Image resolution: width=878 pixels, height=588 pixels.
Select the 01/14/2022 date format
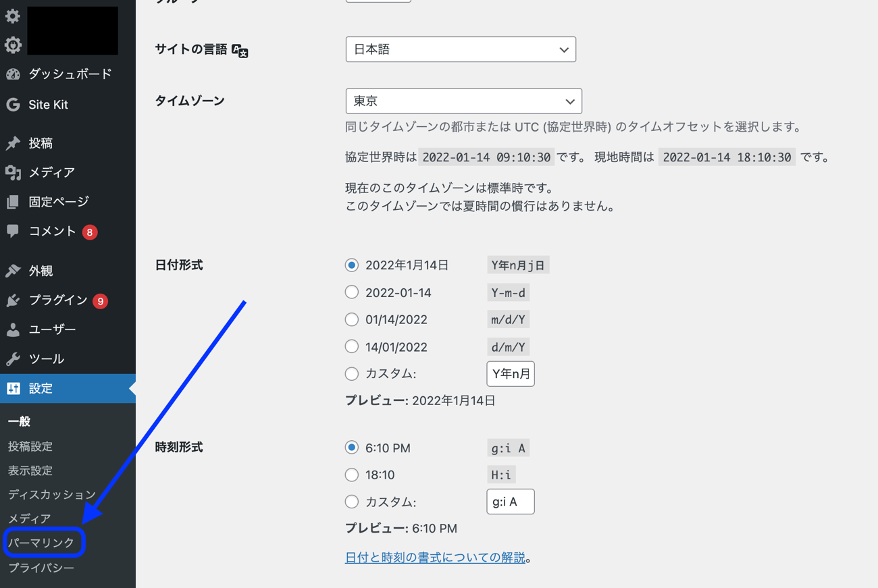[x=352, y=319]
